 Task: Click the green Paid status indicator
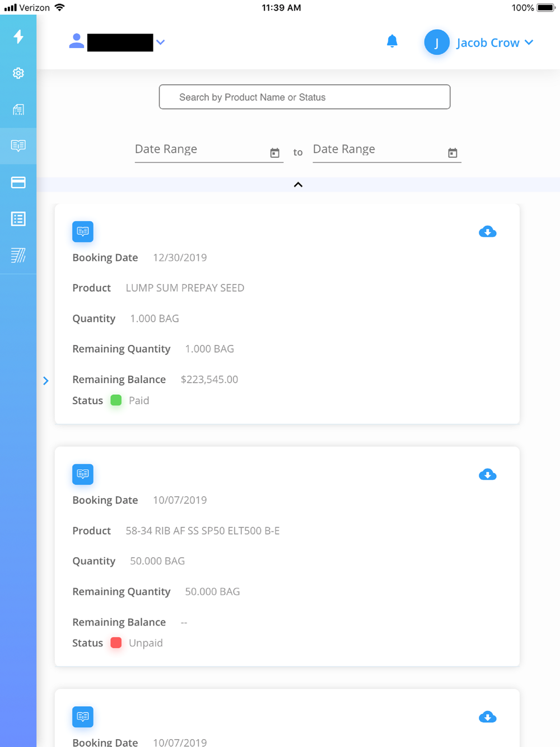[x=116, y=400]
